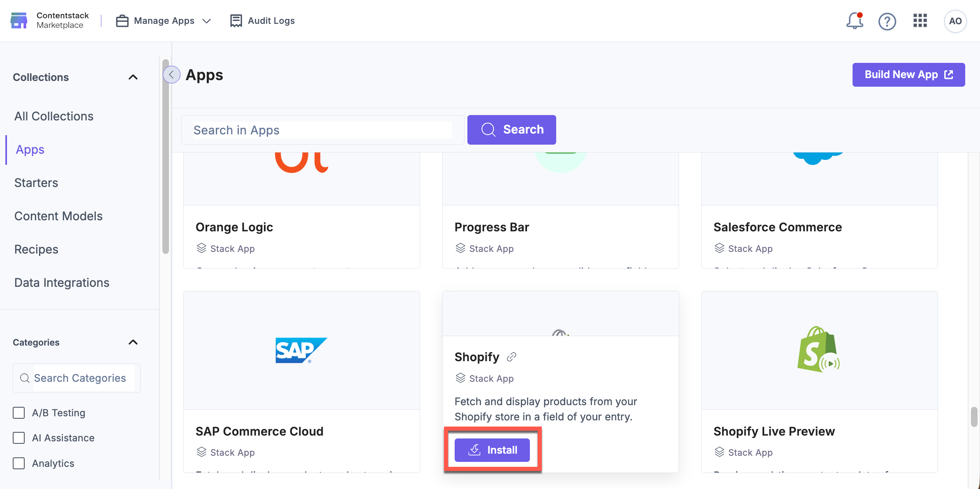The height and width of the screenshot is (489, 980).
Task: Click the magnifier in Search Categories
Action: click(x=25, y=378)
